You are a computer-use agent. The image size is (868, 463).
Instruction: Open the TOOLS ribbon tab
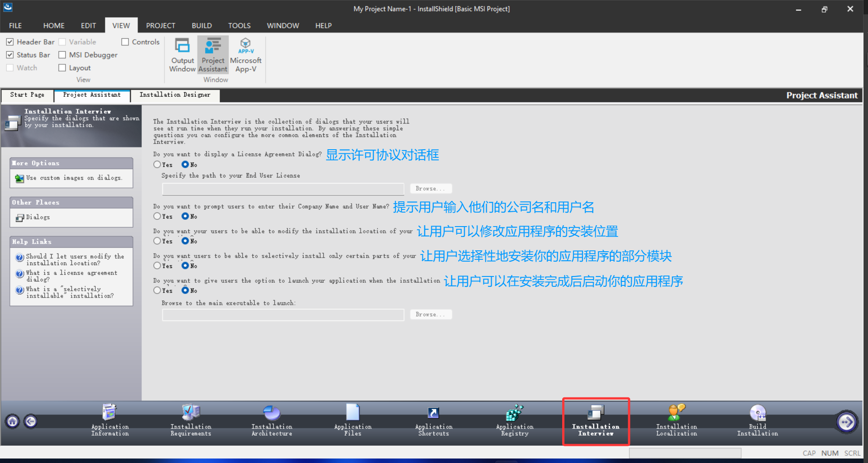point(239,26)
